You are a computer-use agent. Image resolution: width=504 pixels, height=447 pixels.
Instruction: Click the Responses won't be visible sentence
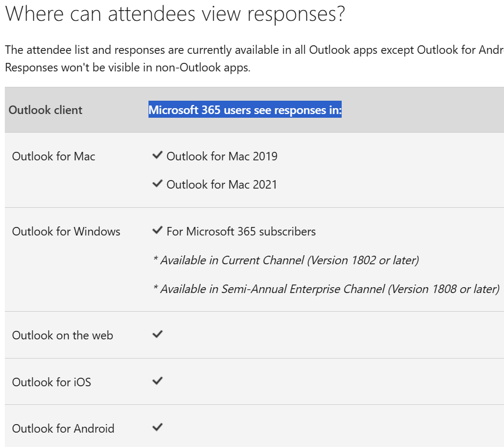point(128,68)
